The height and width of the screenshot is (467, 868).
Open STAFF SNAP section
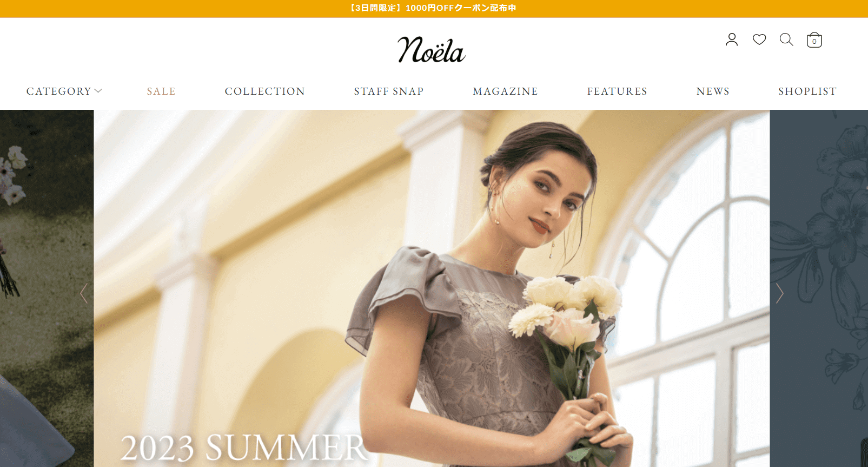[x=389, y=91]
